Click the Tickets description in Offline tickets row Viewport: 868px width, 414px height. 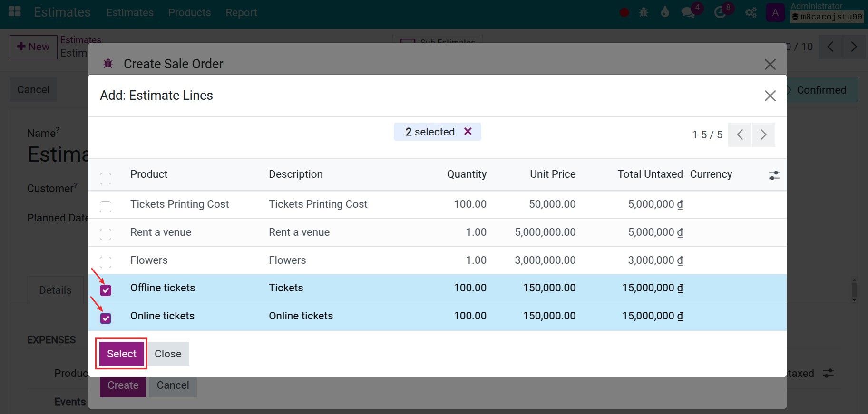coord(286,288)
